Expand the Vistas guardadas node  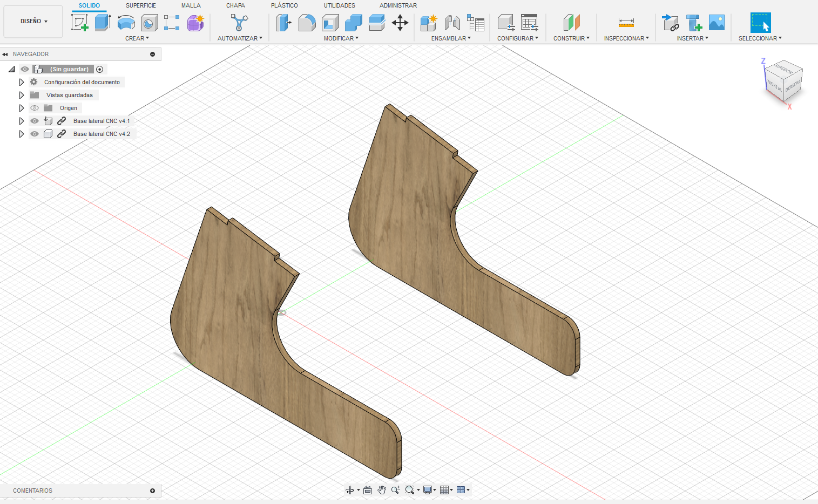click(21, 95)
